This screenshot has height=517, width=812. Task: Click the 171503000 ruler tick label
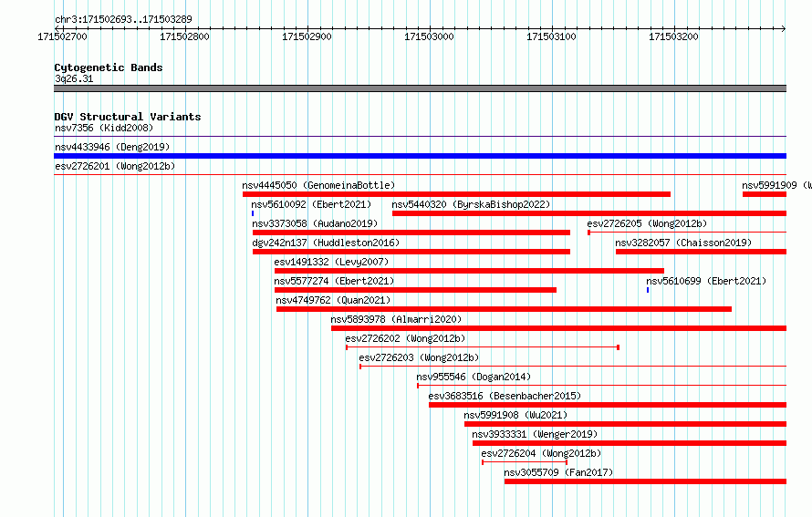[x=429, y=36]
